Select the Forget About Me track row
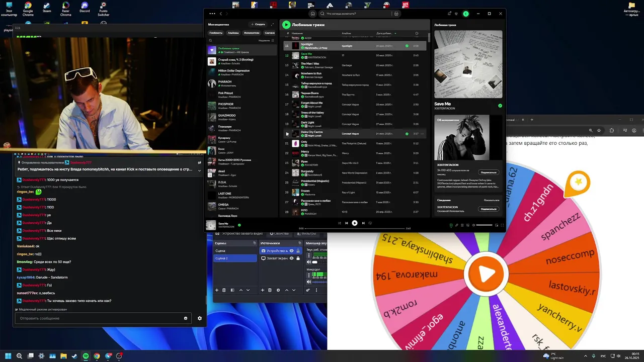The width and height of the screenshot is (644, 362). point(355,104)
